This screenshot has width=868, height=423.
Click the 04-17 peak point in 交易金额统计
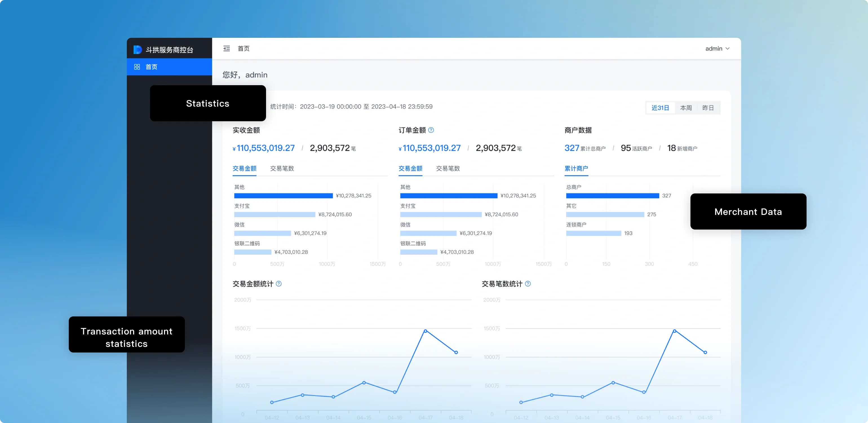pyautogui.click(x=425, y=331)
